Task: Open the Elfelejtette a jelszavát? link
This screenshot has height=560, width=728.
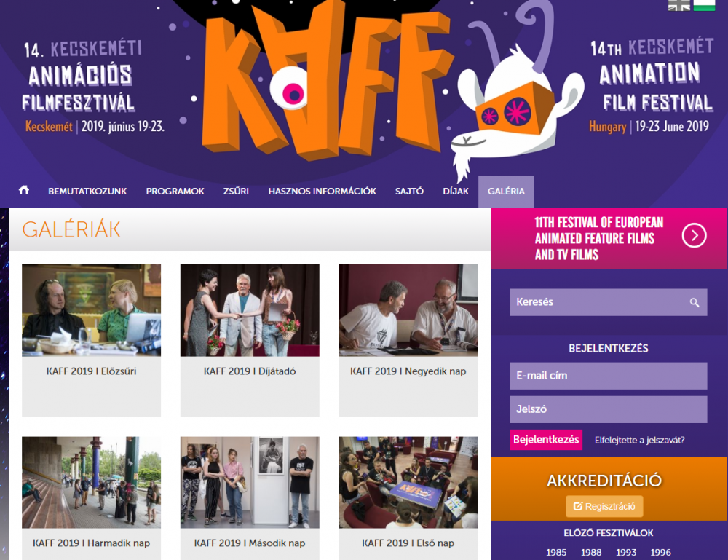Action: [x=639, y=440]
